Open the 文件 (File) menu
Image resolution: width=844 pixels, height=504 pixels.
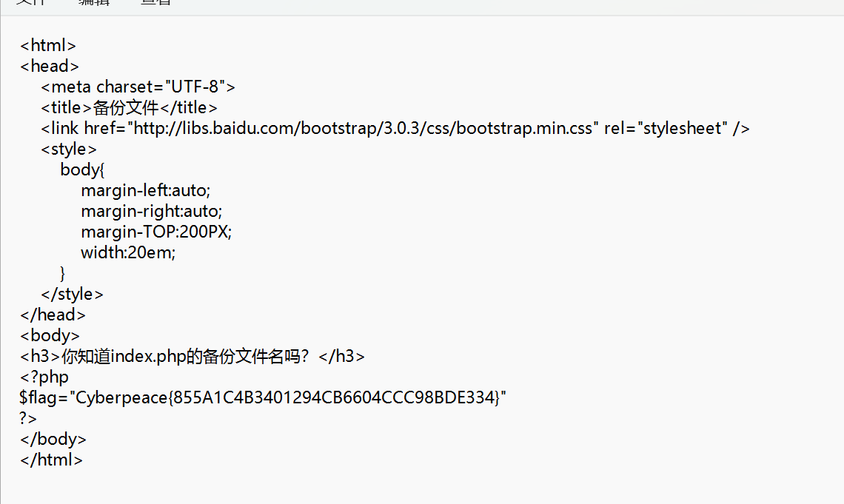(30, 2)
